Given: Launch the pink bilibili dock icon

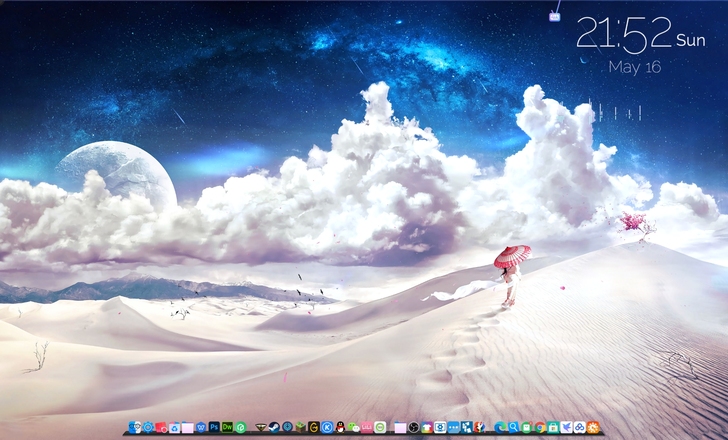Looking at the screenshot, I should click(x=367, y=427).
